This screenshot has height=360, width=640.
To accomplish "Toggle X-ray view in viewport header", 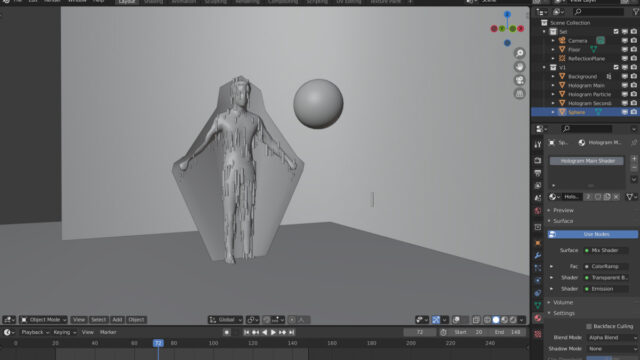I will 476,320.
